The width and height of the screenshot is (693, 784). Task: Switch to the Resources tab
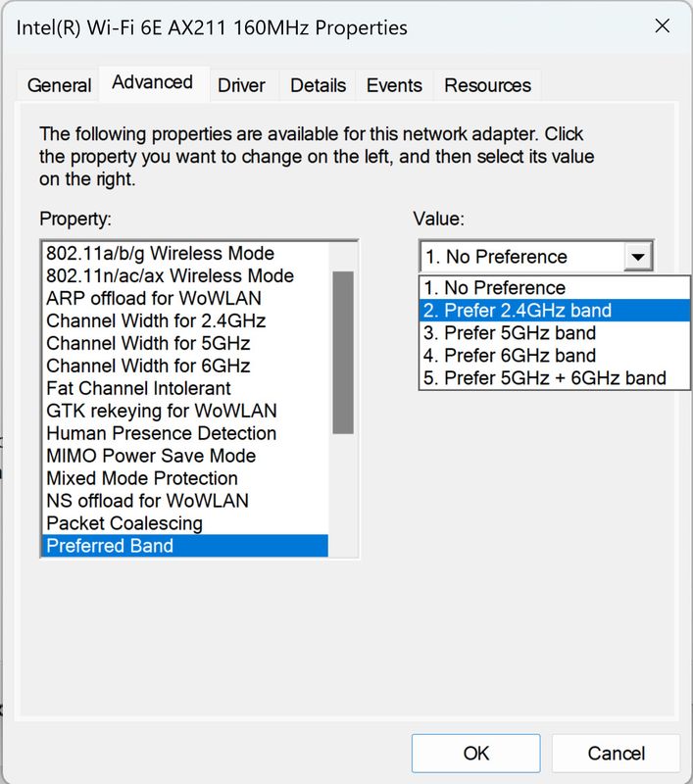tap(486, 85)
